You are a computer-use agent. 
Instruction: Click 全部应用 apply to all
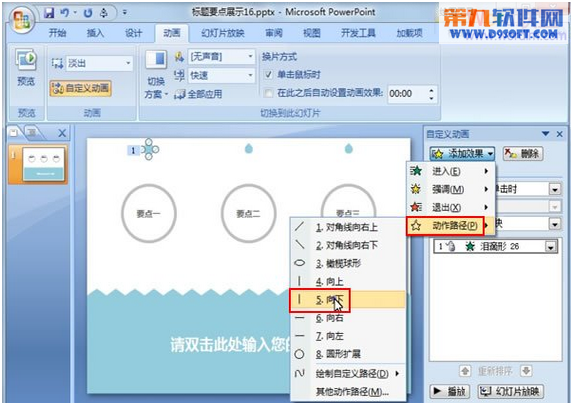coord(198,94)
